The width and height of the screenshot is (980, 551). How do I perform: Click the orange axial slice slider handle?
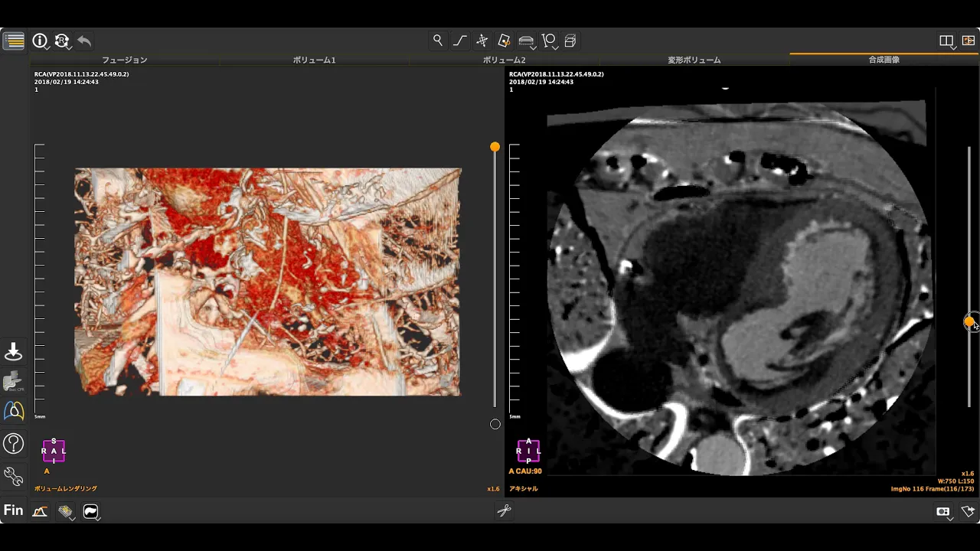969,322
